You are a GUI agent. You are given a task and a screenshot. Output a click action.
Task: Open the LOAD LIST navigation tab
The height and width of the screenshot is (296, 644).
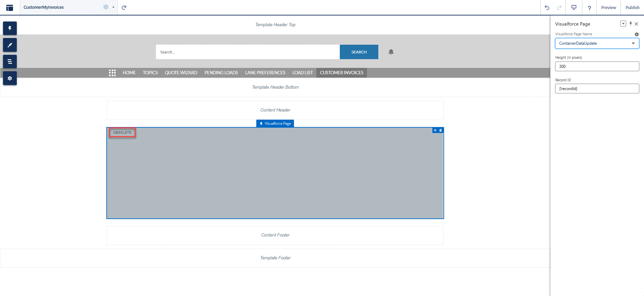pos(303,73)
